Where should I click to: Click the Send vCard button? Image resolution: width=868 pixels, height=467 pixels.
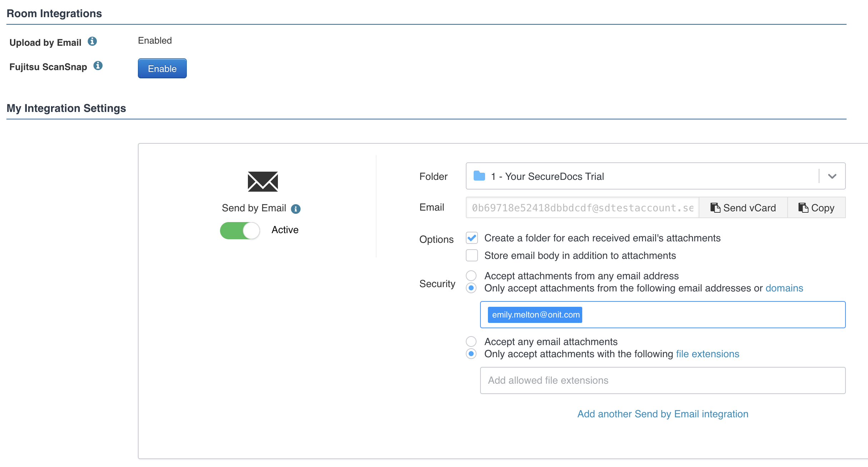tap(743, 208)
